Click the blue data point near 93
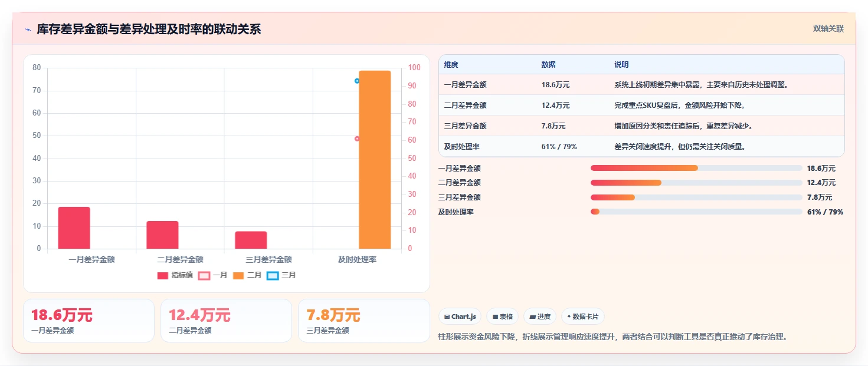 357,81
